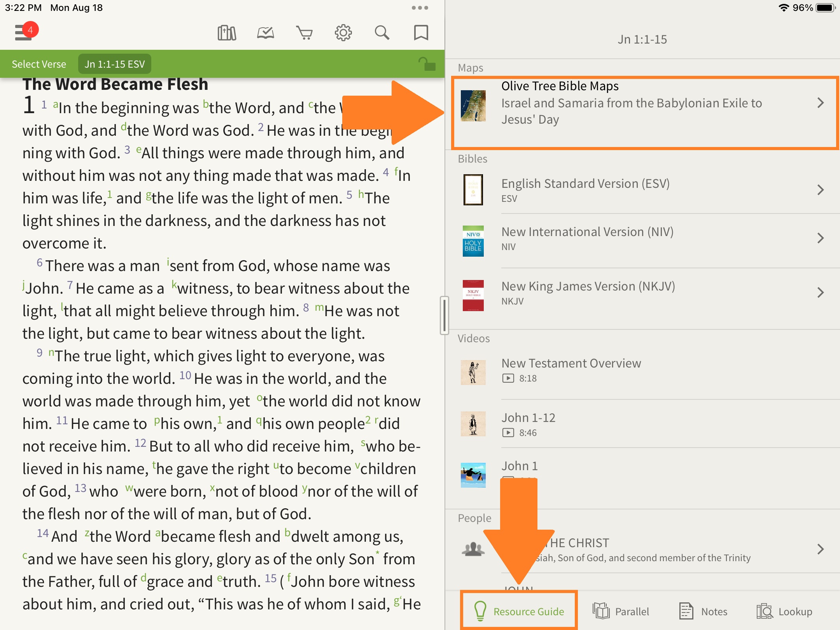Switch to the Parallel tab
The height and width of the screenshot is (630, 840).
click(x=621, y=611)
